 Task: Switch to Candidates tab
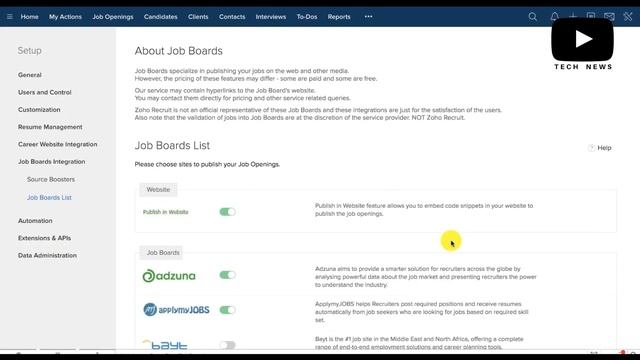(160, 17)
